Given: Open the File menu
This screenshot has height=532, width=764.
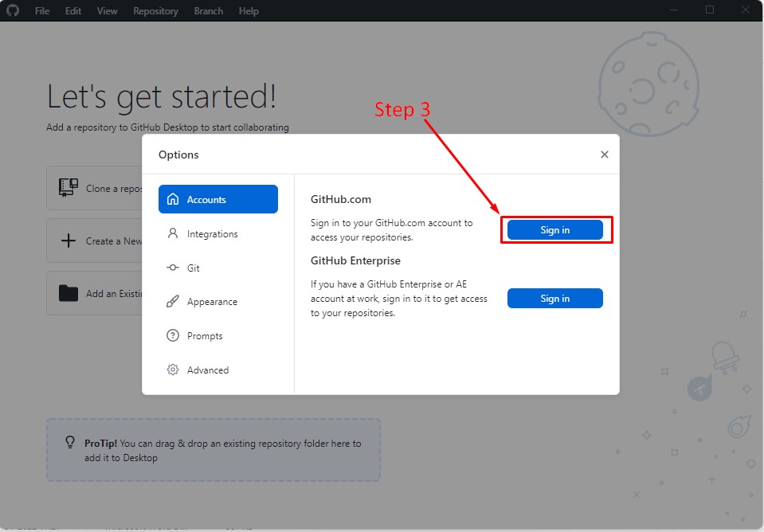Looking at the screenshot, I should [42, 10].
